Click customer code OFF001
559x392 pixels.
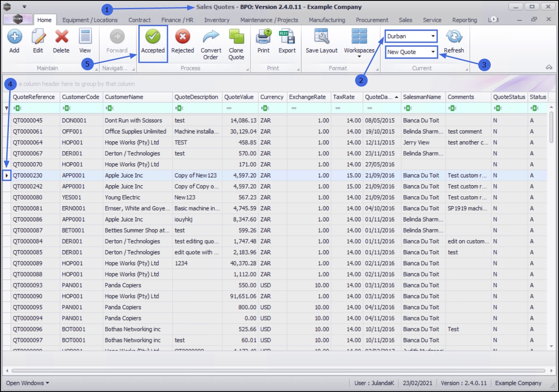(x=81, y=131)
